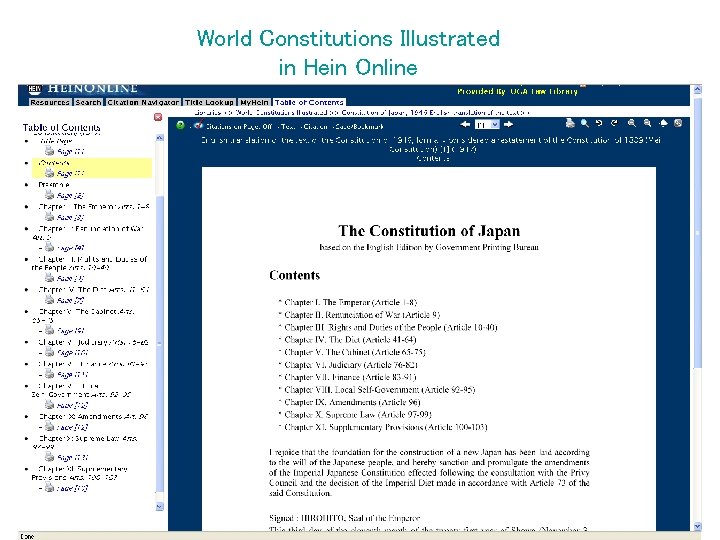
Task: Print the Chapter XI Supplementary Provisions section
Action: 49,487
